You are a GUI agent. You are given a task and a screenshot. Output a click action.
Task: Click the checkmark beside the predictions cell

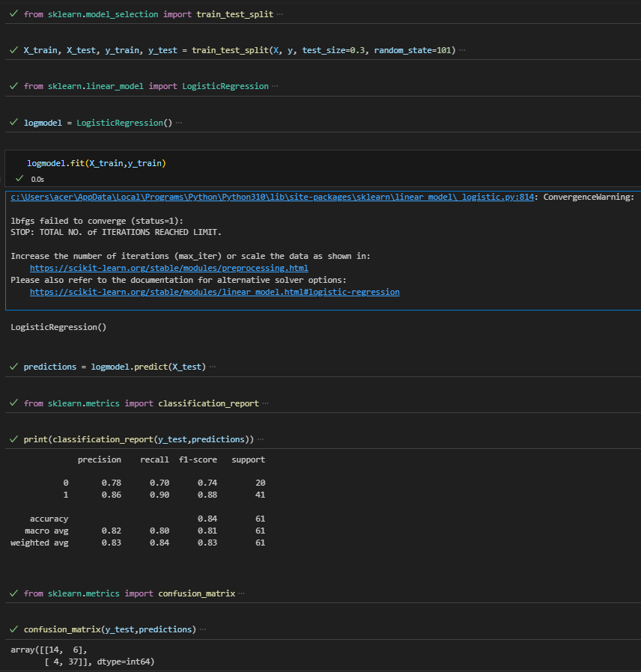pyautogui.click(x=13, y=367)
